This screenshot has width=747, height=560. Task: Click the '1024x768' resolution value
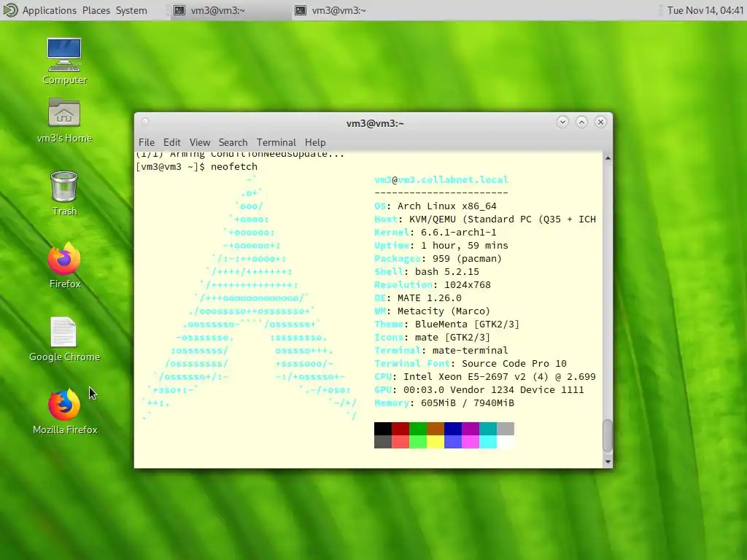pyautogui.click(x=468, y=285)
